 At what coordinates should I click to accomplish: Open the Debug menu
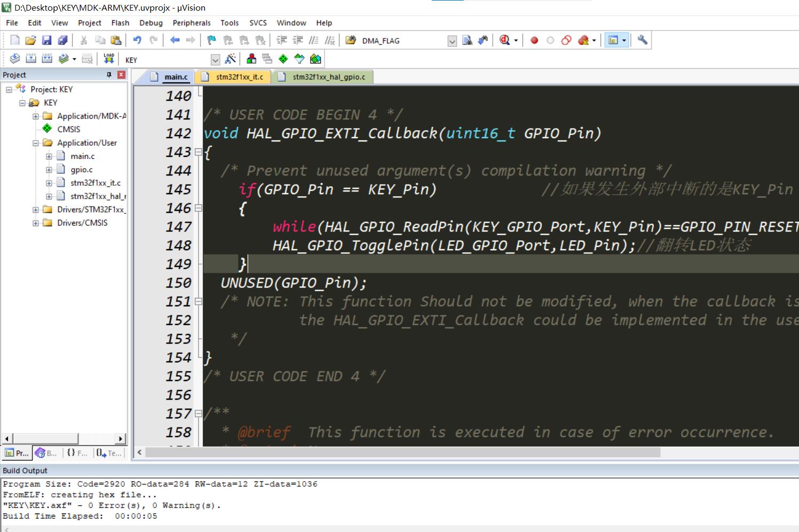(151, 23)
